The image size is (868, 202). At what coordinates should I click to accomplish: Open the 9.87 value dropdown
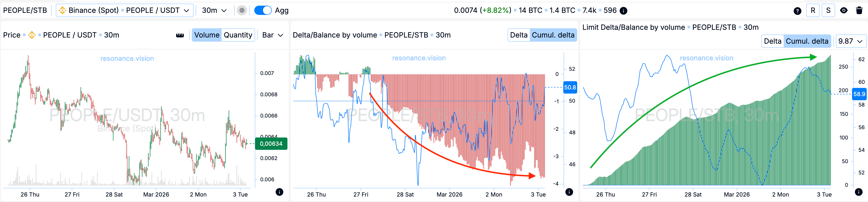850,41
